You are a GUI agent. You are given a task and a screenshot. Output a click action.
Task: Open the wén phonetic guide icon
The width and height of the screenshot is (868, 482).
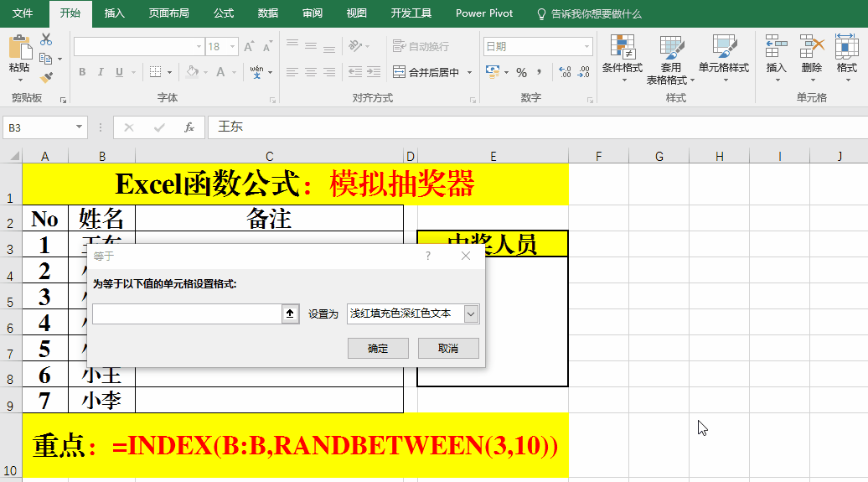point(257,72)
